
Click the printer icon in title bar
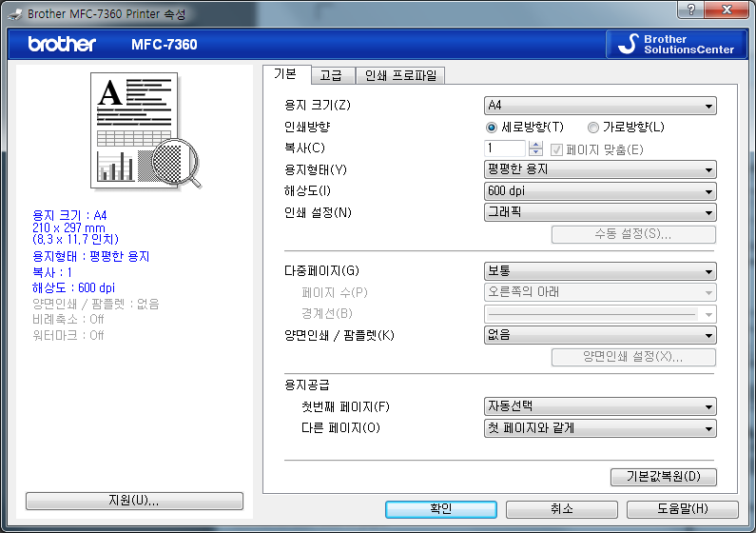(x=15, y=14)
